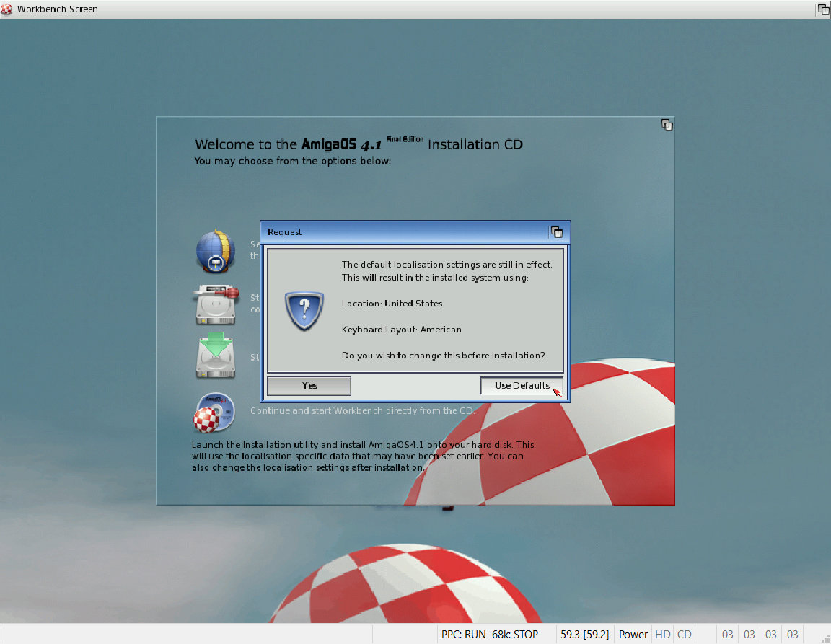Click the Power indicator in the status bar

point(633,635)
